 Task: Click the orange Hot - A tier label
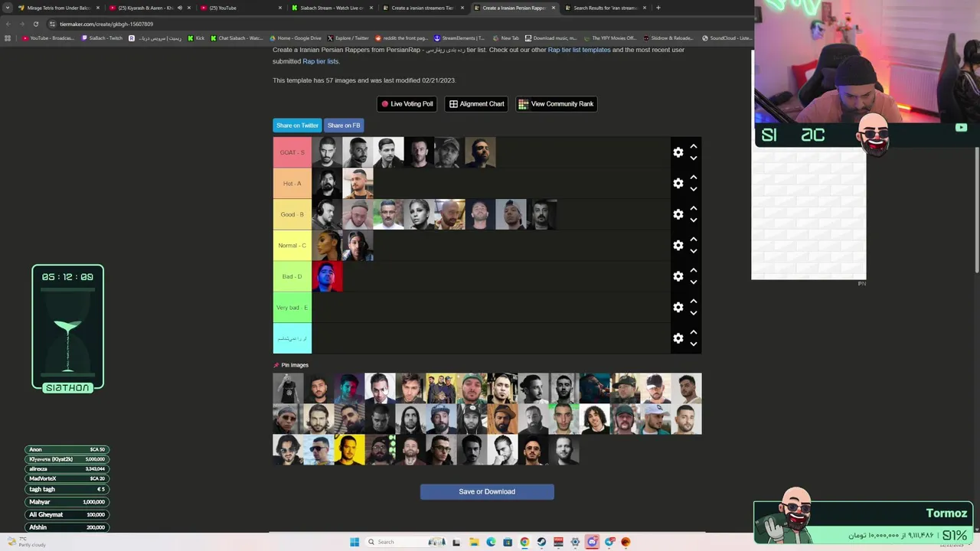(292, 184)
